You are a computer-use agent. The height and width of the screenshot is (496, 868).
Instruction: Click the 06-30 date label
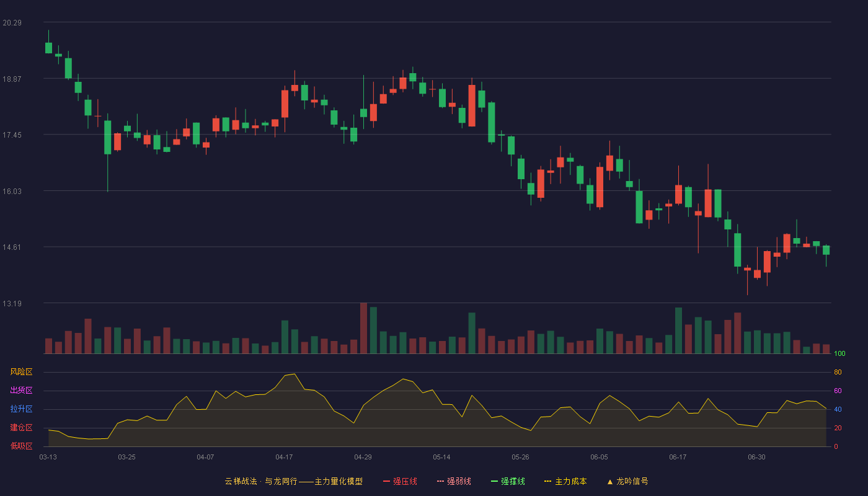756,457
